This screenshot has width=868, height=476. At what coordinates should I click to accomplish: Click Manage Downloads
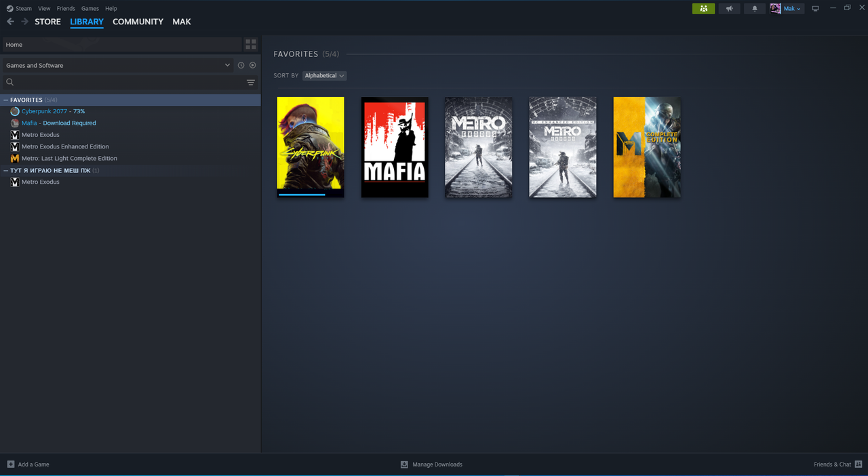[437, 464]
